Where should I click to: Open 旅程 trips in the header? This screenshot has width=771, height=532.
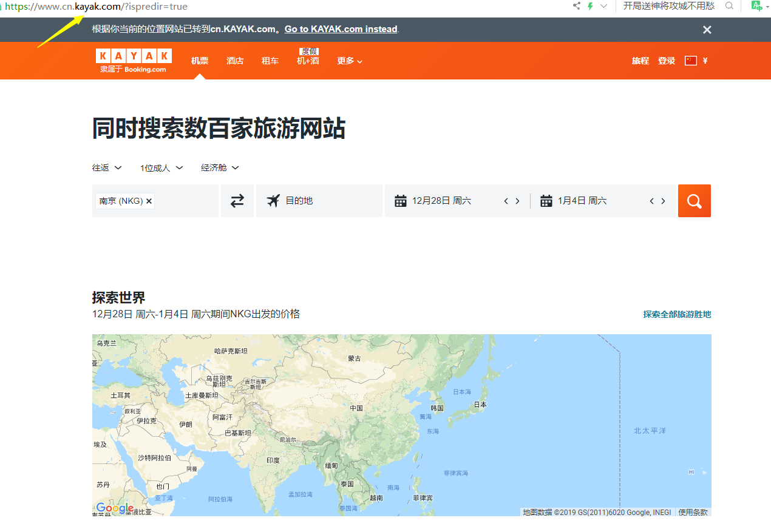click(x=640, y=61)
